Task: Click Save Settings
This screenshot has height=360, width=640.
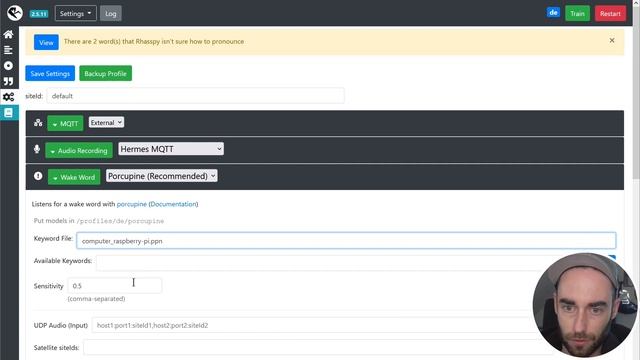Action: click(x=50, y=73)
